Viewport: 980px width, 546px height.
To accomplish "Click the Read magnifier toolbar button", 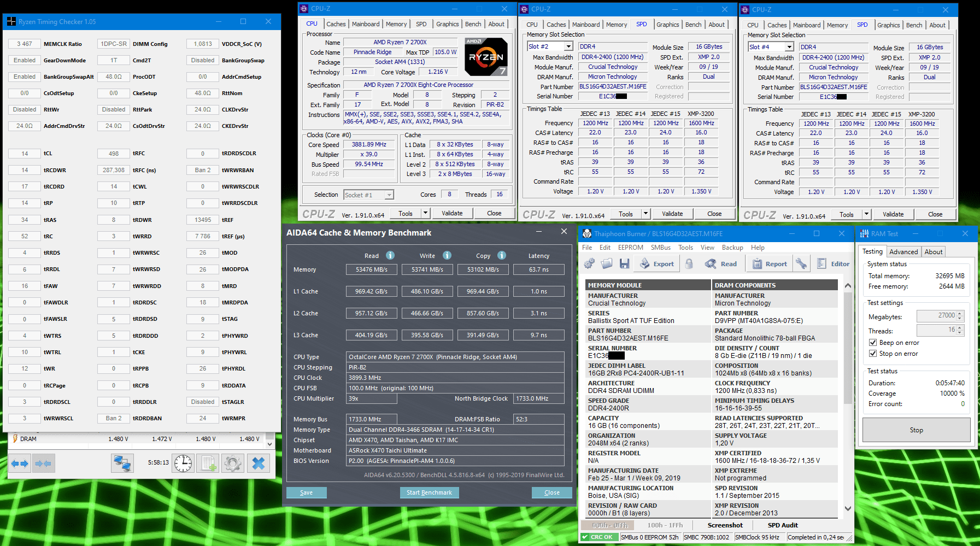I will [721, 263].
